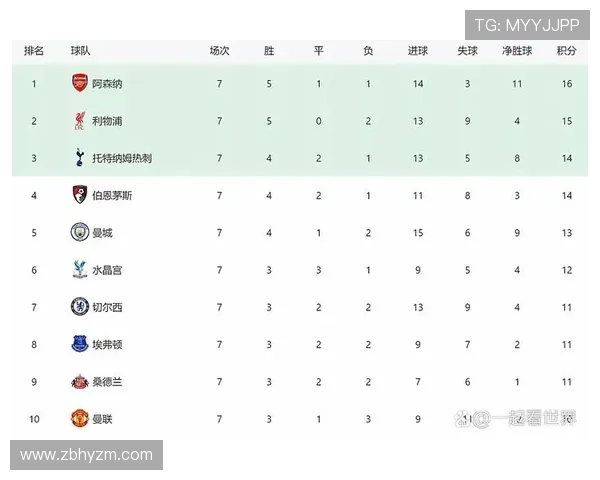
Task: Select the 进球 column header
Action: point(418,50)
